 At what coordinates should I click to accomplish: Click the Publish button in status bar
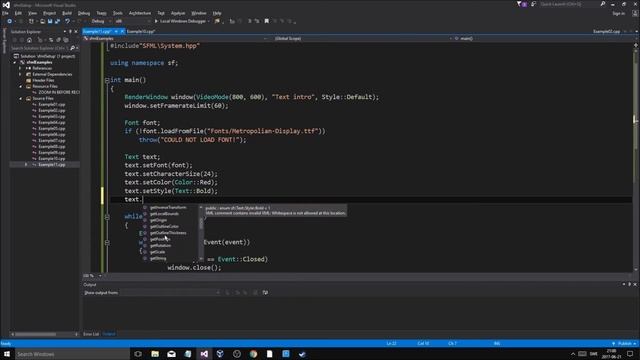point(624,344)
